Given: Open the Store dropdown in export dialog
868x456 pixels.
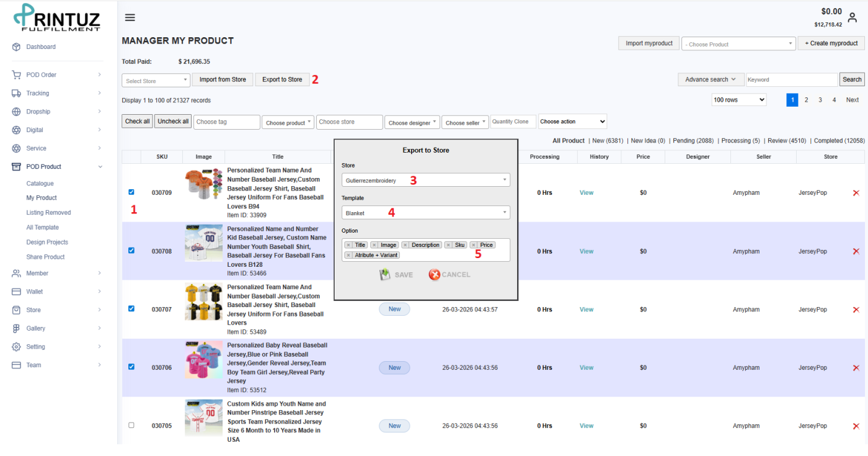Looking at the screenshot, I should pos(425,181).
